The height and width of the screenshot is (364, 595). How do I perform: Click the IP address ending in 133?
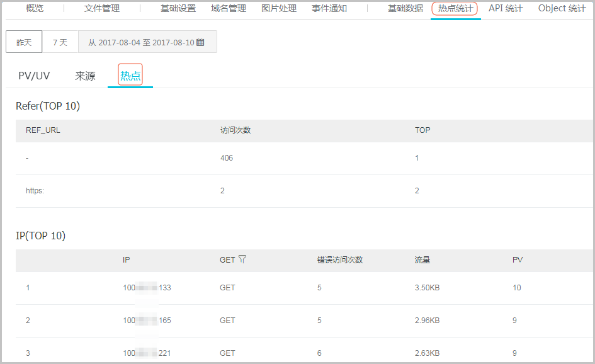coord(147,288)
